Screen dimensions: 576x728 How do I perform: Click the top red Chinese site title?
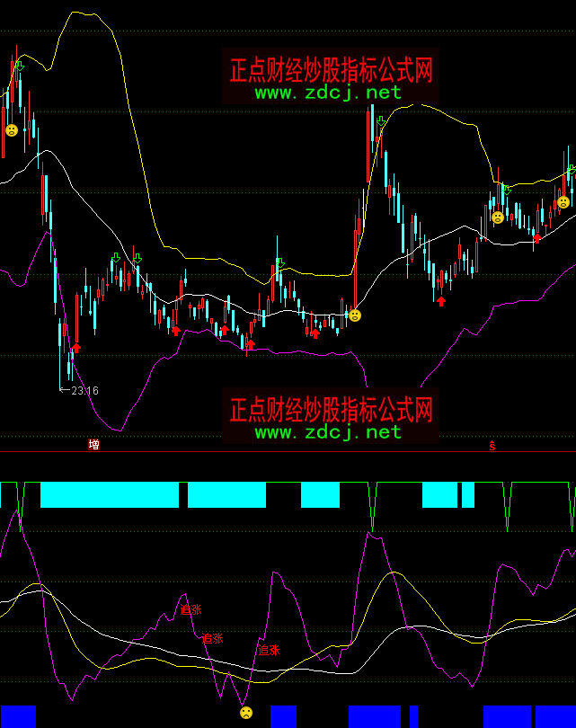332,69
